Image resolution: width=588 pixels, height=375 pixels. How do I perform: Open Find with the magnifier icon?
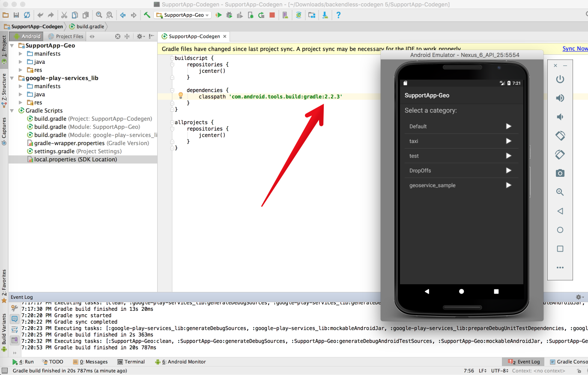(99, 15)
